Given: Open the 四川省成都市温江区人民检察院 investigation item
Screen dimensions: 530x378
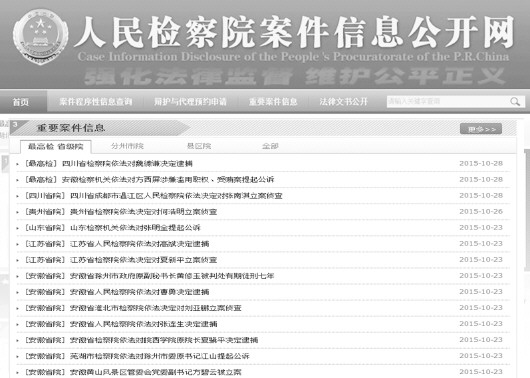Looking at the screenshot, I should (x=176, y=196).
